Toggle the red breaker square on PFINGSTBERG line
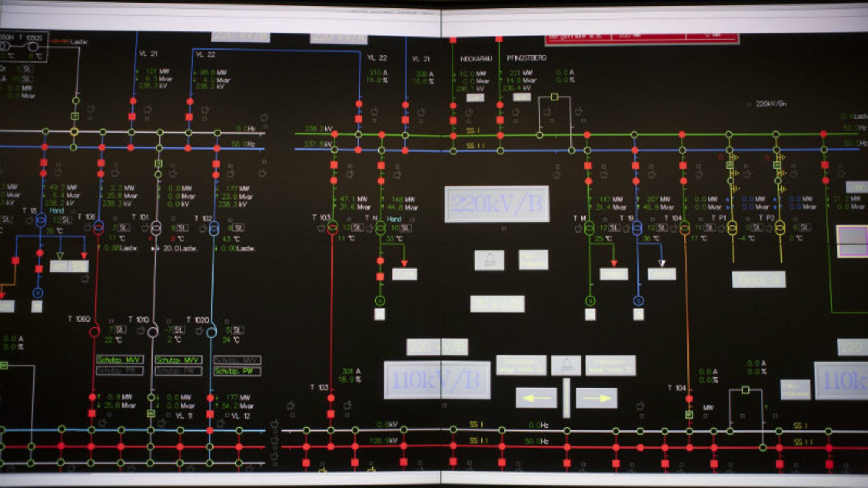This screenshot has height=488, width=868. pos(500,120)
